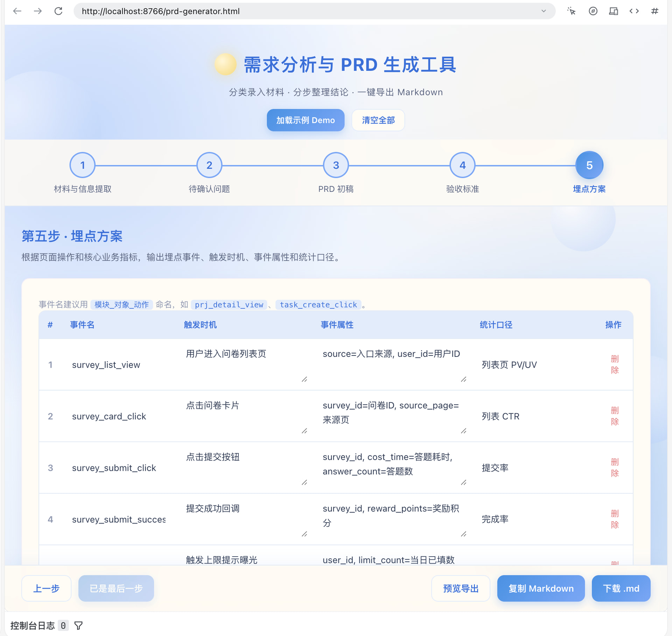The width and height of the screenshot is (672, 636).
Task: Click the browser back arrow icon
Action: click(17, 11)
